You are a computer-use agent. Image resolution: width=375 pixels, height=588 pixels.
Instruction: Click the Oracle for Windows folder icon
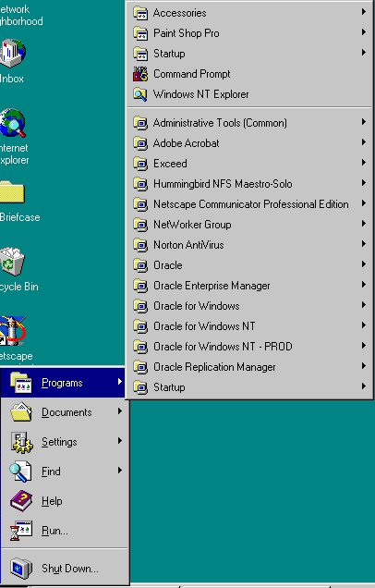[140, 306]
